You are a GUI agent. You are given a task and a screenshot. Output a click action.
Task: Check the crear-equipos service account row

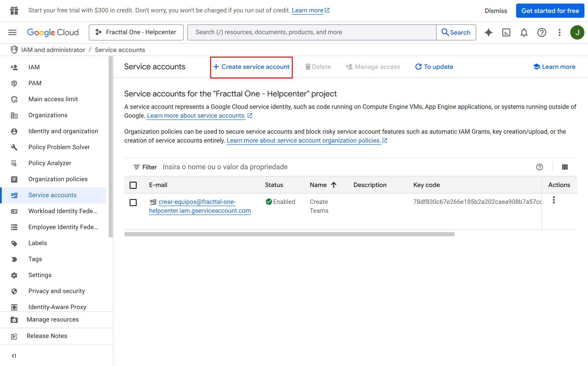133,202
